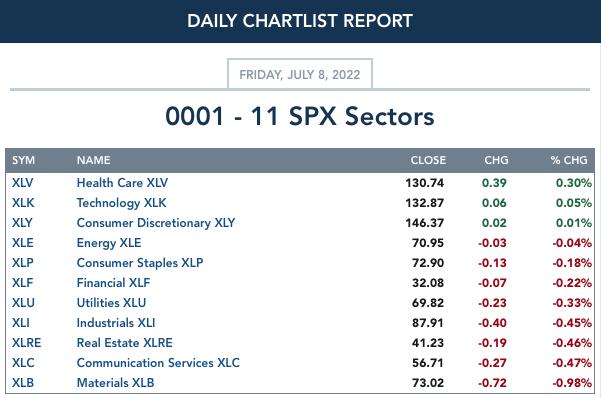This screenshot has width=601, height=398.
Task: Select the Utilities XLU link
Action: point(111,303)
